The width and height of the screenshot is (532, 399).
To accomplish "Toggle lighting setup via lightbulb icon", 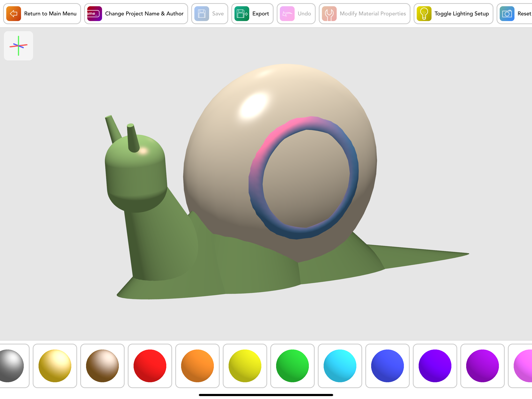I will coord(424,13).
